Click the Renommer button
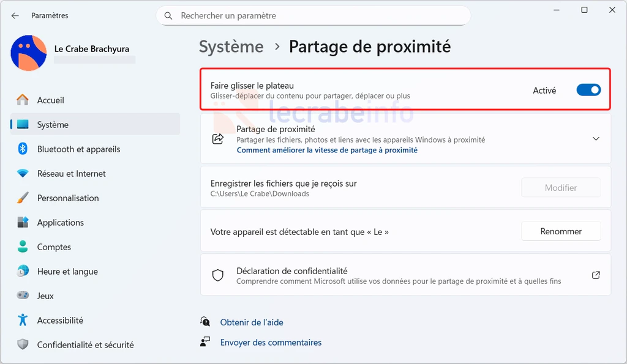Viewport: 627px width, 364px height. 561,231
